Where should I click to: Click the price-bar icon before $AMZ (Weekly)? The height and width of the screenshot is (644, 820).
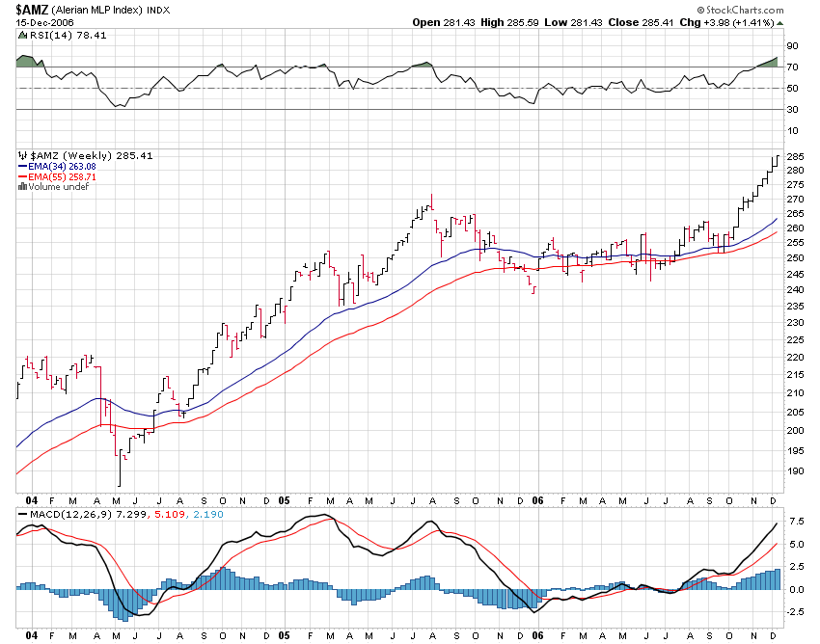(22, 155)
